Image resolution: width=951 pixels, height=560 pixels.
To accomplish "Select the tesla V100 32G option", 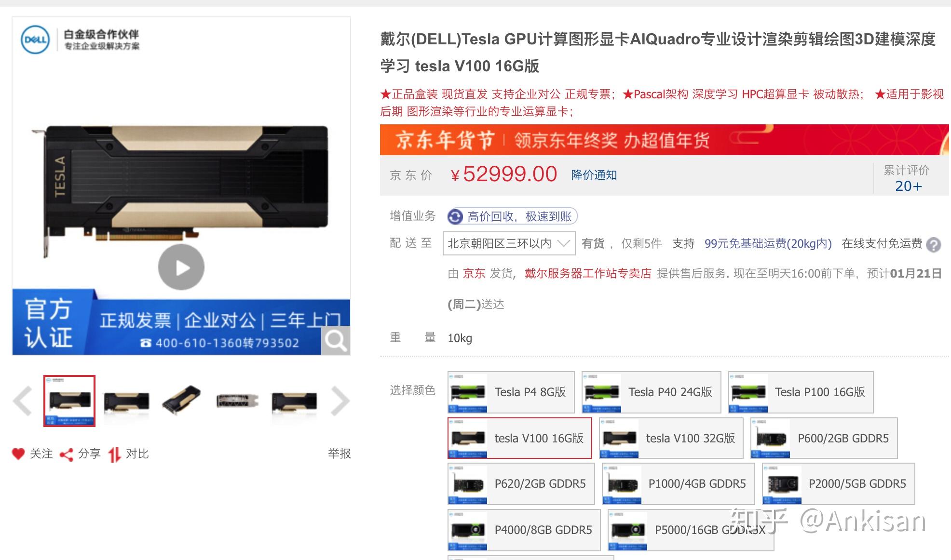I will 671,438.
